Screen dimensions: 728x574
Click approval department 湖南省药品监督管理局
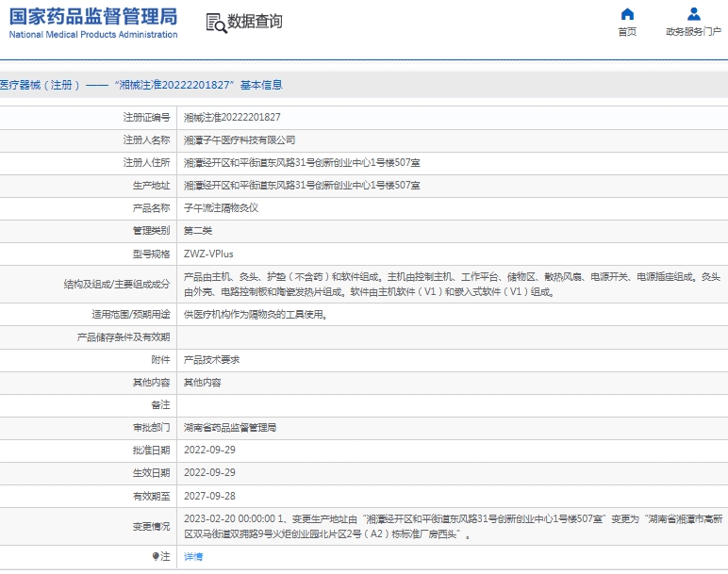click(230, 427)
